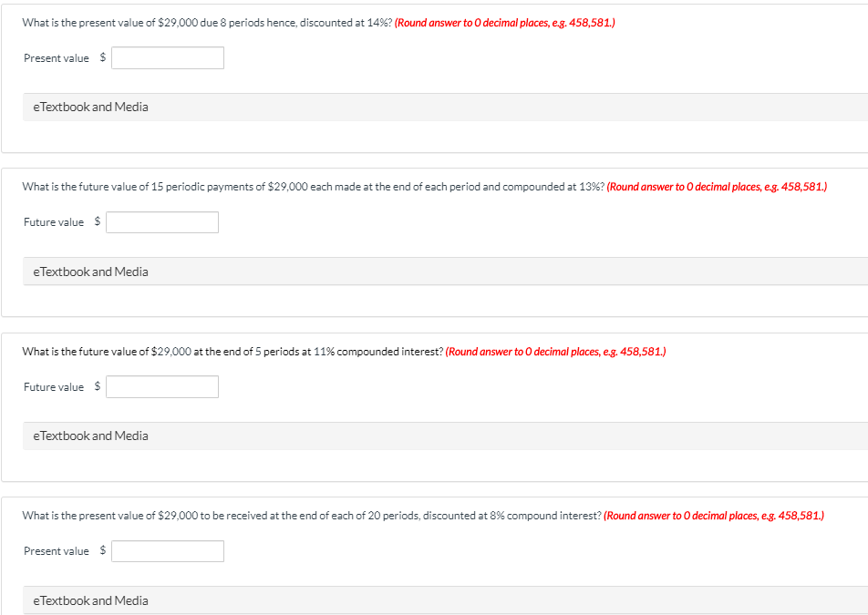Open eTextbook and Media under the 8% question
The width and height of the screenshot is (868, 615).
445,600
